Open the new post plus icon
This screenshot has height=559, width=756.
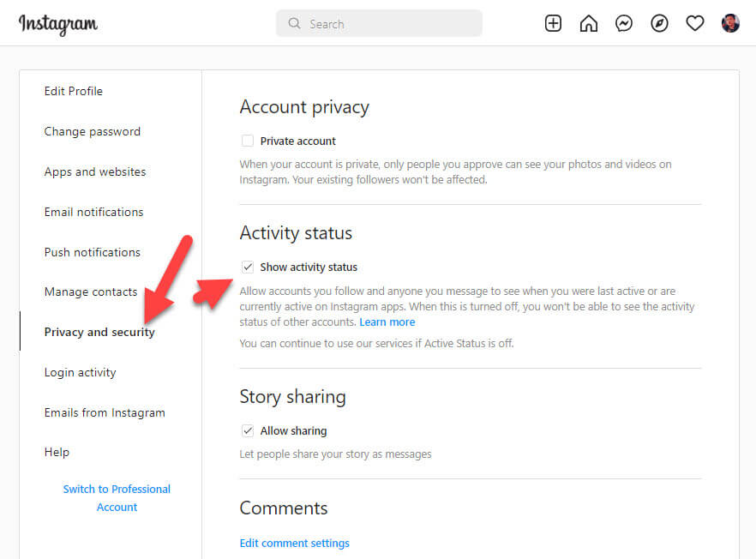554,24
